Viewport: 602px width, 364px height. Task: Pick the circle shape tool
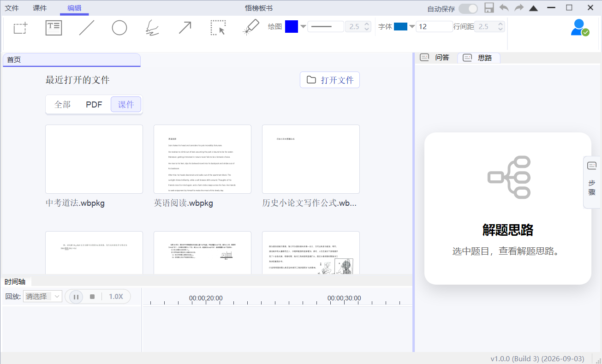pos(119,28)
